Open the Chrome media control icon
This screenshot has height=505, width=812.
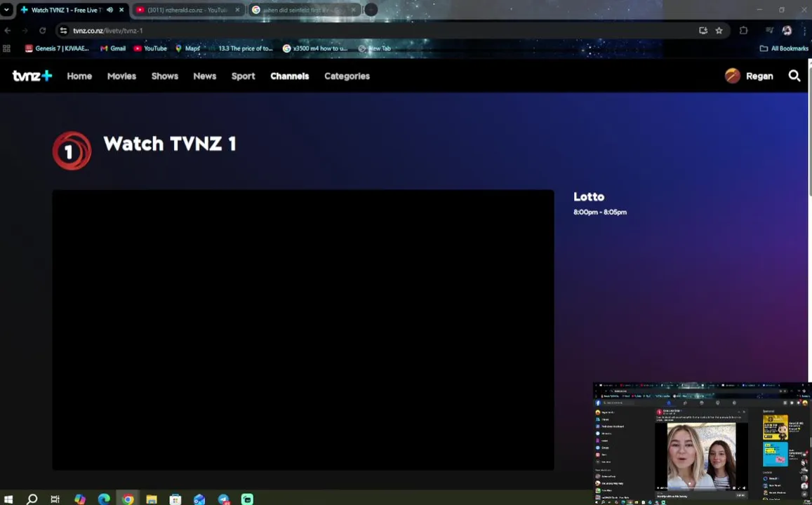click(x=769, y=31)
